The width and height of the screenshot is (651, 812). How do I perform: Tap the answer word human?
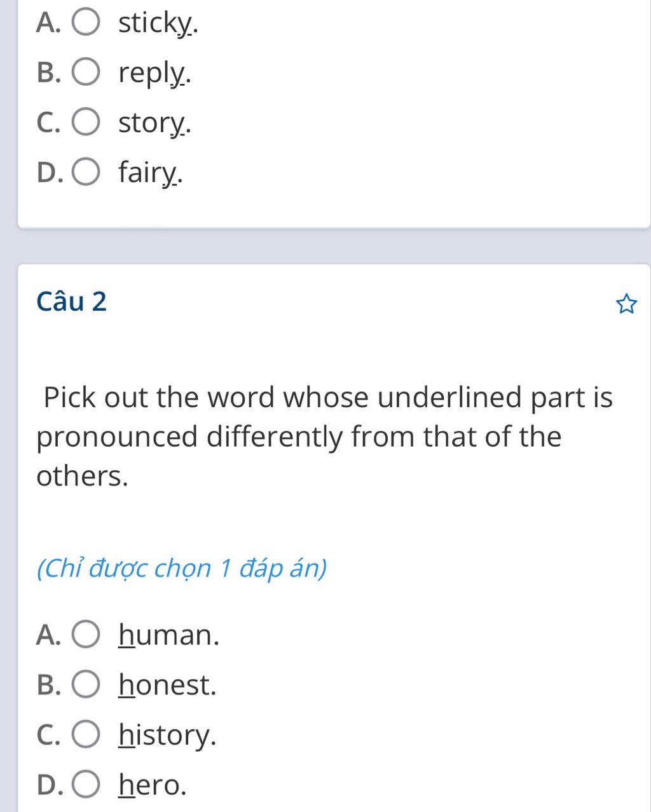tap(168, 635)
